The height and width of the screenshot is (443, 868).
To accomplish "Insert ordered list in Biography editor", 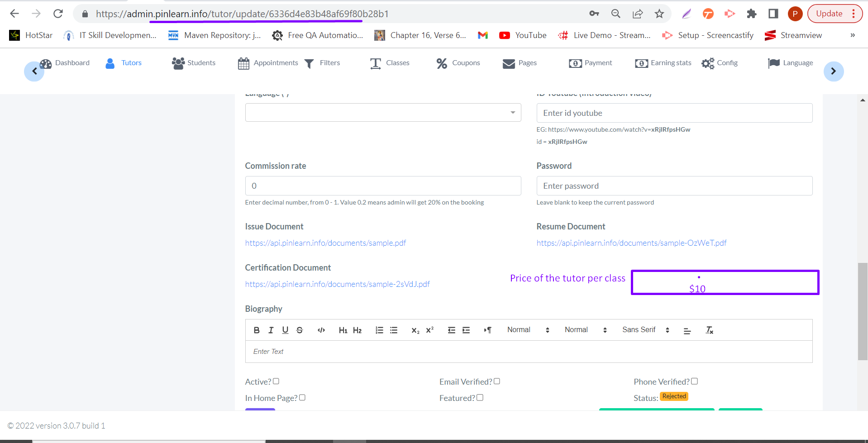I will coord(379,330).
